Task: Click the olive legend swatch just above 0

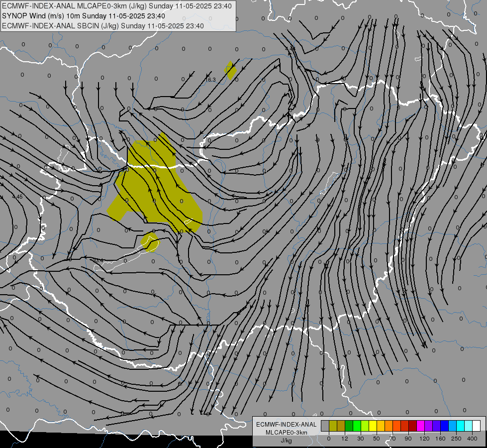Action: click(333, 426)
